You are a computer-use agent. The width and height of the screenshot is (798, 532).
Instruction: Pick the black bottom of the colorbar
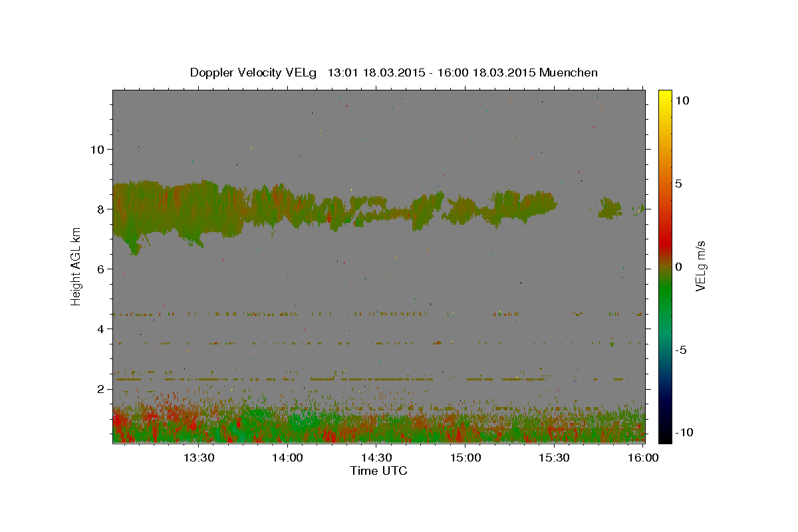[x=664, y=436]
